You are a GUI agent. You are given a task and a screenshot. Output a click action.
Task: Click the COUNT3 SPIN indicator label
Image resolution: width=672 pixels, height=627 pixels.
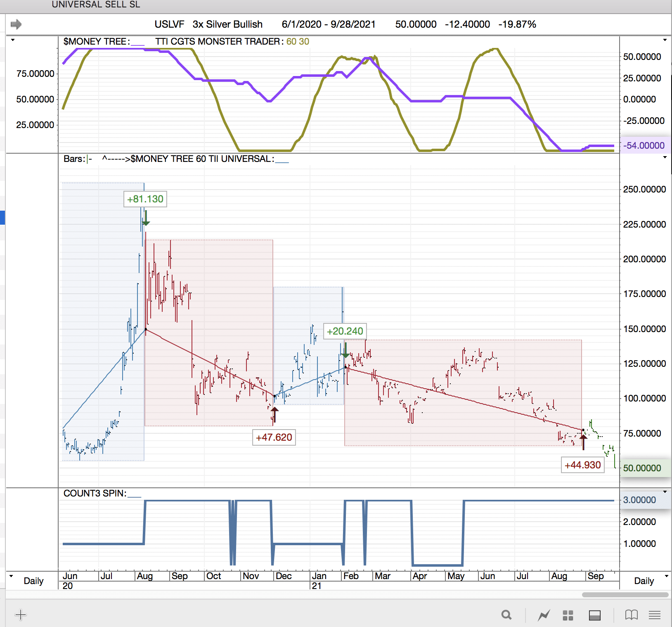[95, 493]
